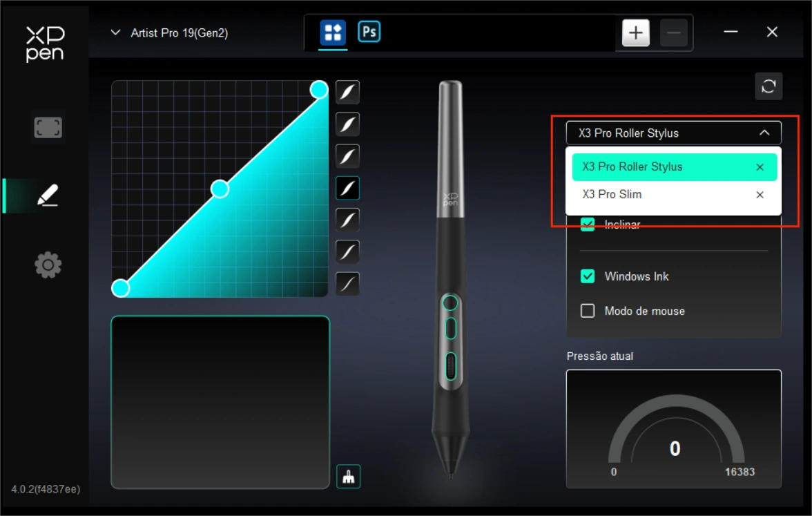812x516 pixels.
Task: Remove X3 Pro Slim with its X
Action: coord(760,195)
